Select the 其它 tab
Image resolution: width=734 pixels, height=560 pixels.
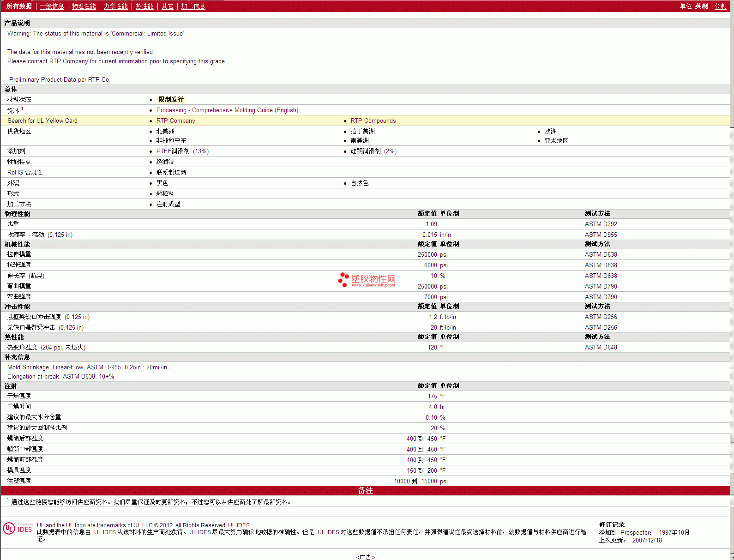(x=168, y=6)
